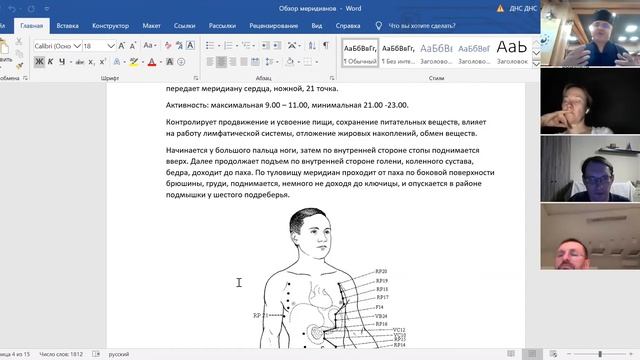Click the Asian layout icon
This screenshot has width=640, height=360.
pos(292,45)
